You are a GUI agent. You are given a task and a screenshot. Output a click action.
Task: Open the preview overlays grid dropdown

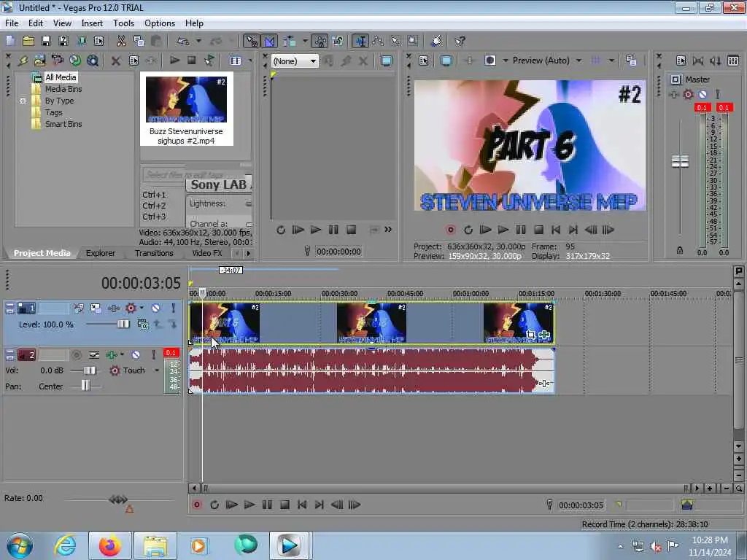pyautogui.click(x=611, y=61)
